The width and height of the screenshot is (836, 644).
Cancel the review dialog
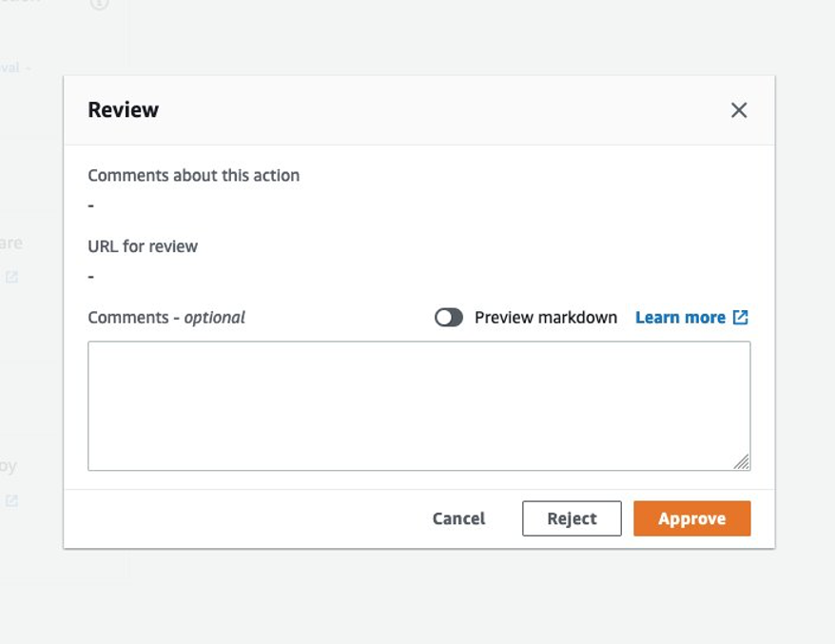point(457,517)
